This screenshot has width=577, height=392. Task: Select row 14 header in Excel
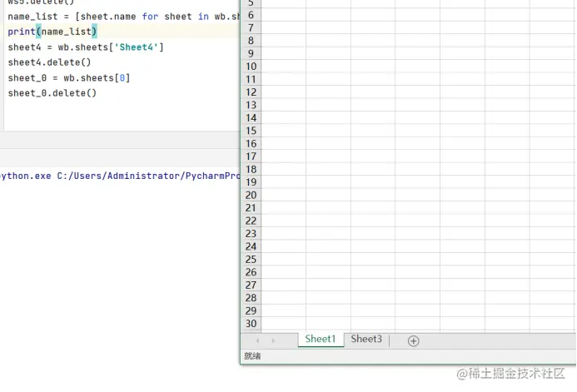click(x=251, y=118)
